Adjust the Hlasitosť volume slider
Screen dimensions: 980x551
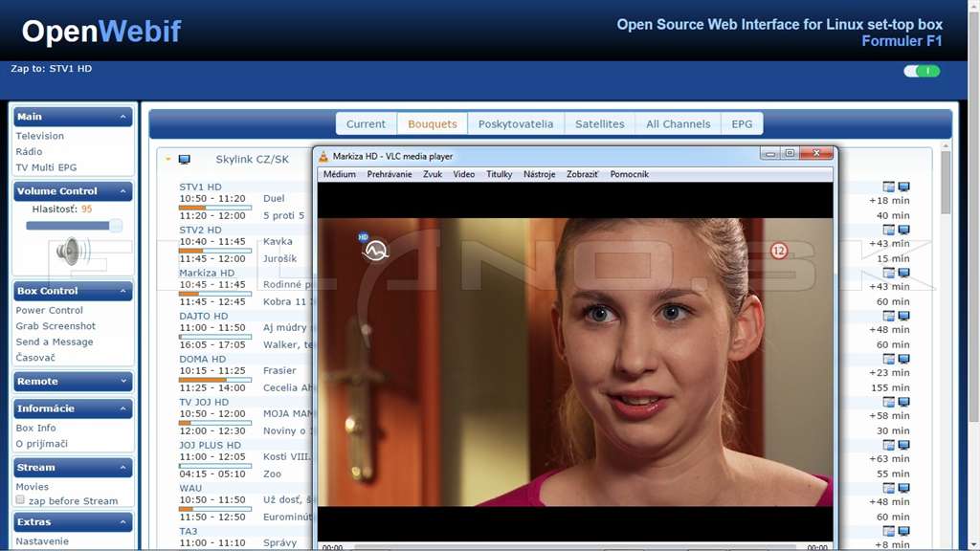[x=74, y=226]
